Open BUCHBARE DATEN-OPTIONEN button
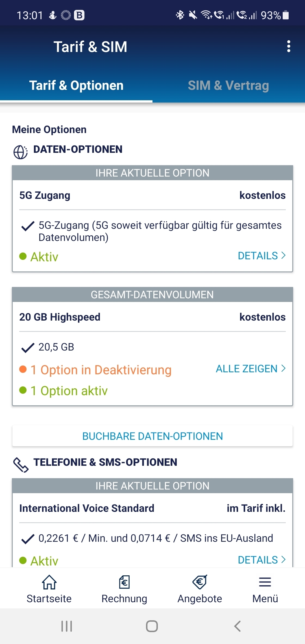Image resolution: width=305 pixels, height=644 pixels. click(152, 436)
